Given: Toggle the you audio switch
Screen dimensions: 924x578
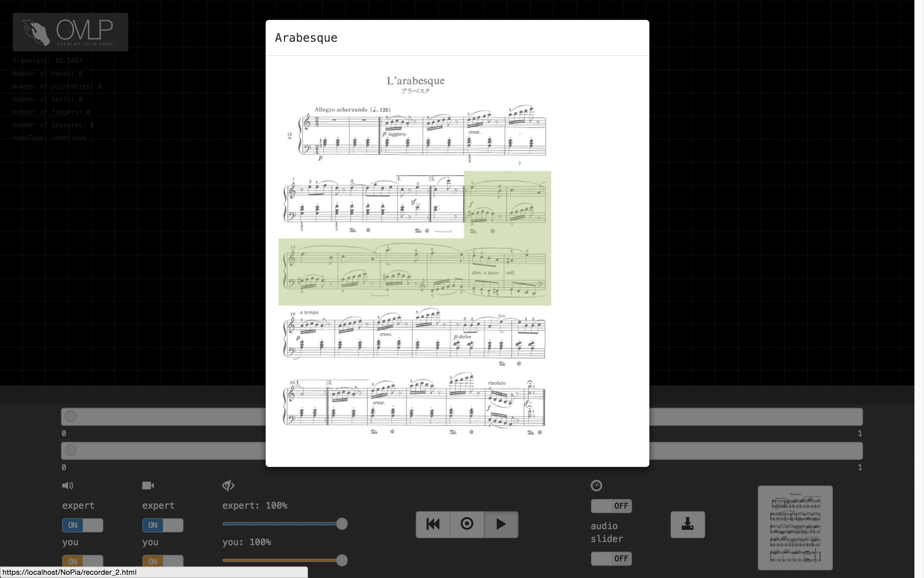Looking at the screenshot, I should tap(82, 561).
